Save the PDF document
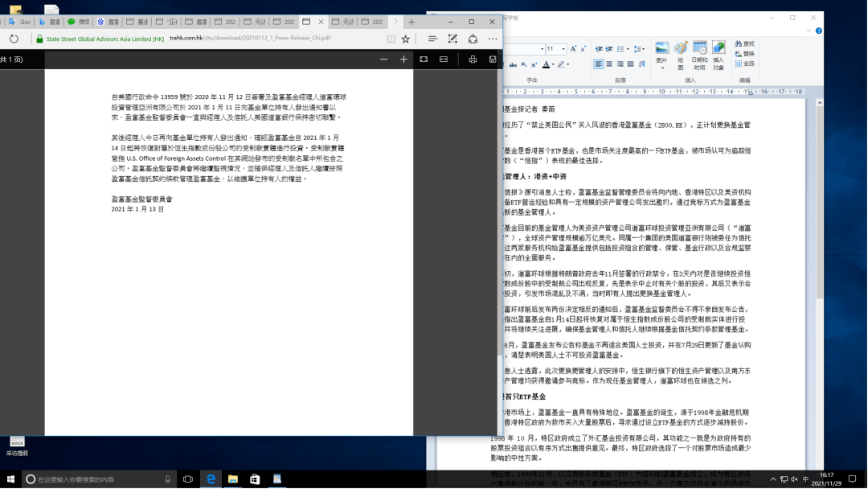868x489 pixels. coord(493,60)
